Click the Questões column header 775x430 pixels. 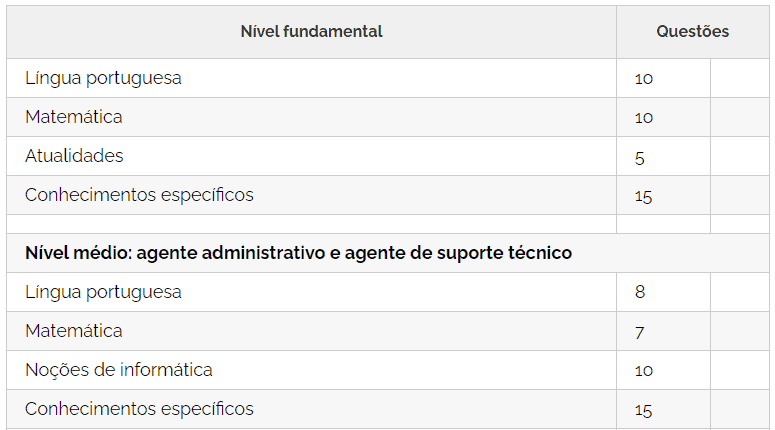692,32
